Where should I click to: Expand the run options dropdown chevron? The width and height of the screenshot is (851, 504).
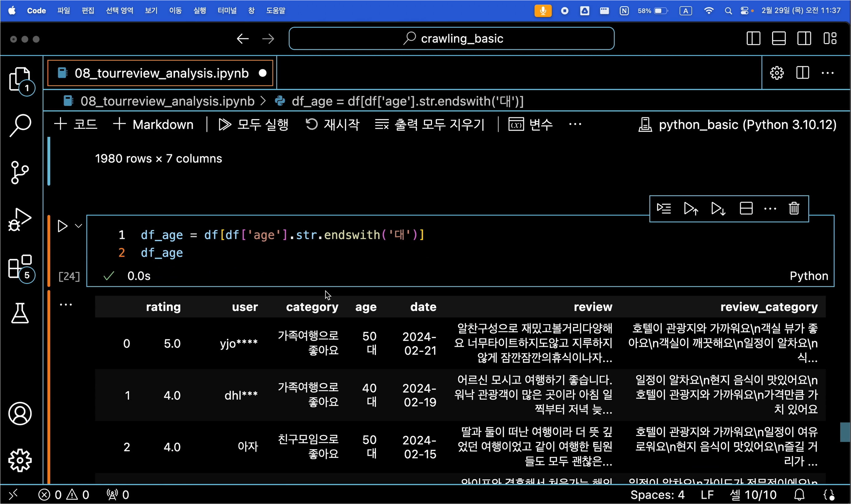(79, 226)
